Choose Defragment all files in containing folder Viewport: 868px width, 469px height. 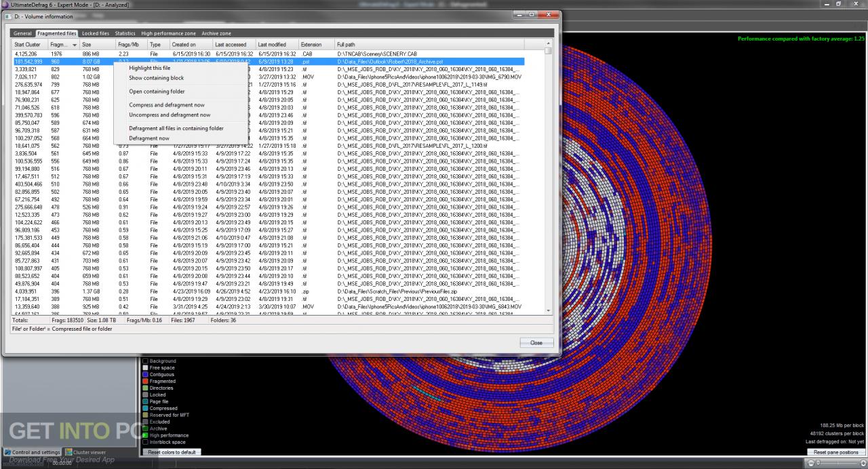(x=180, y=128)
